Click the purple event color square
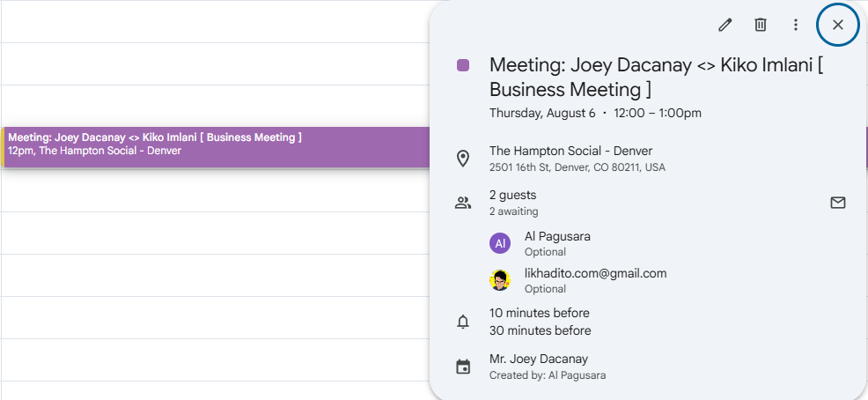Image resolution: width=868 pixels, height=400 pixels. click(x=463, y=65)
